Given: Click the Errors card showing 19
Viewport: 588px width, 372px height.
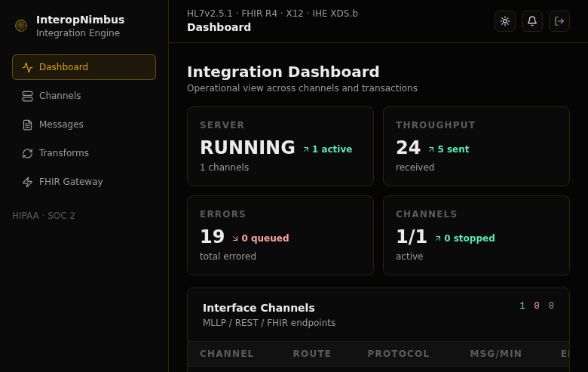Looking at the screenshot, I should [x=280, y=235].
